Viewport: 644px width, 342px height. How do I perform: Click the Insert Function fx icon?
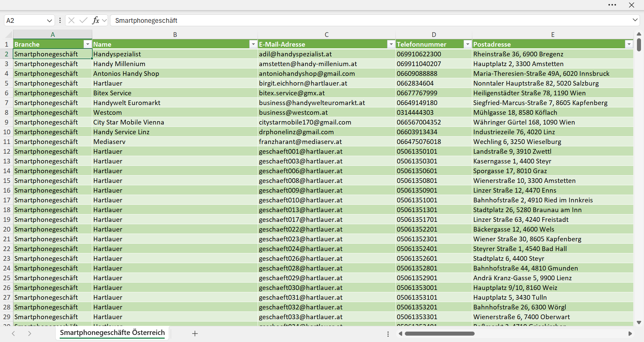click(x=96, y=20)
